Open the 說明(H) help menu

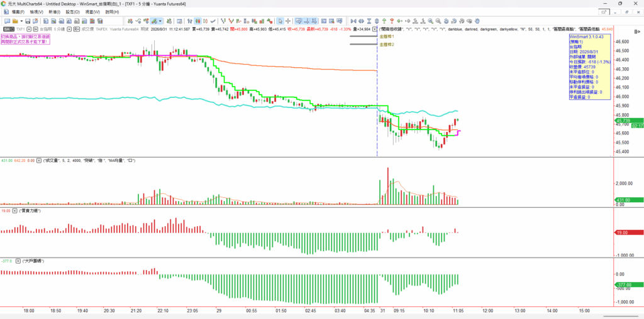[x=112, y=12]
